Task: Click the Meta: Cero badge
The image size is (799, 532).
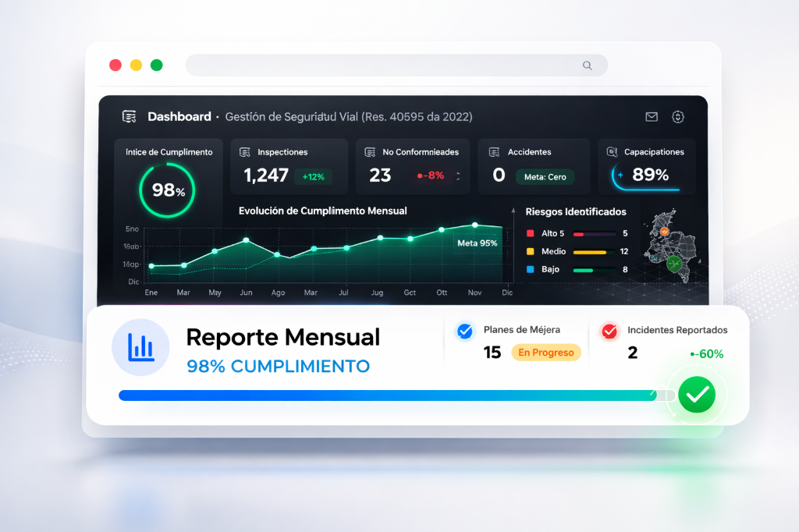Action: point(545,177)
